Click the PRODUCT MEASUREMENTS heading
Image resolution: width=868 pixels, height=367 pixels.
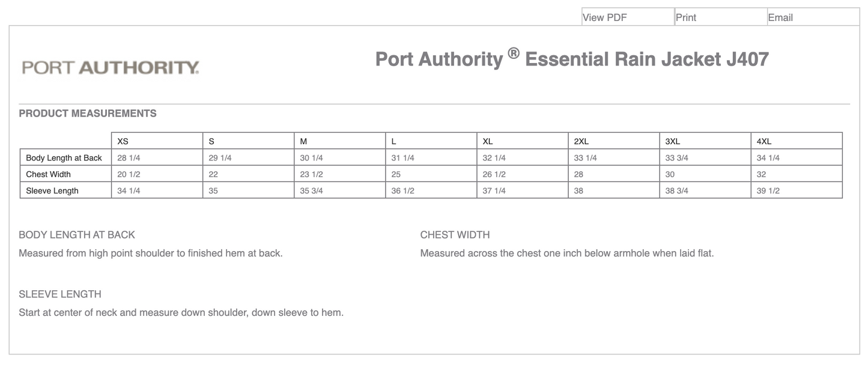(88, 113)
